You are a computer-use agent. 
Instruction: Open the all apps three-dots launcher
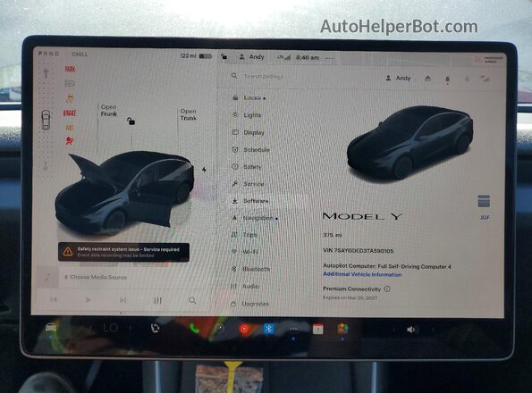[x=293, y=329]
